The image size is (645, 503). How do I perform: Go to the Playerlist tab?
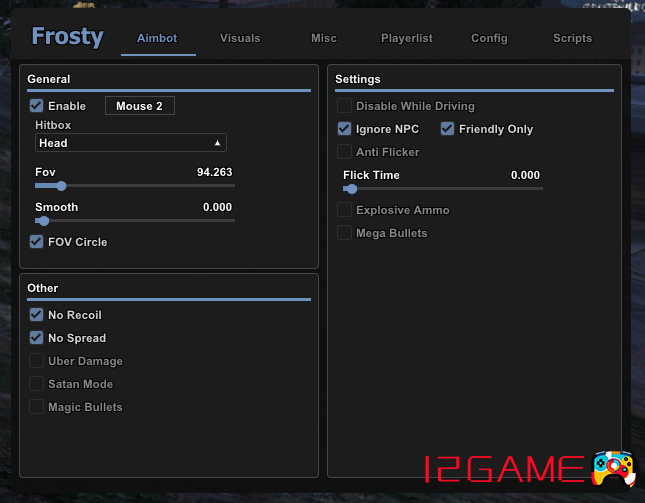point(407,38)
